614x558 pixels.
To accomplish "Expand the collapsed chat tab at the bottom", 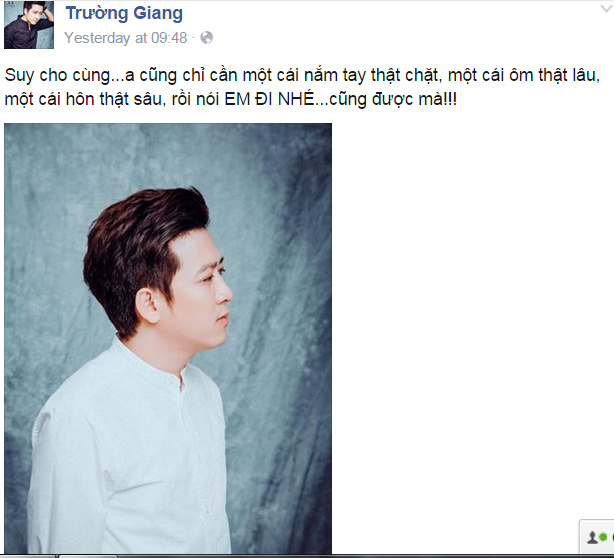I will click(597, 537).
